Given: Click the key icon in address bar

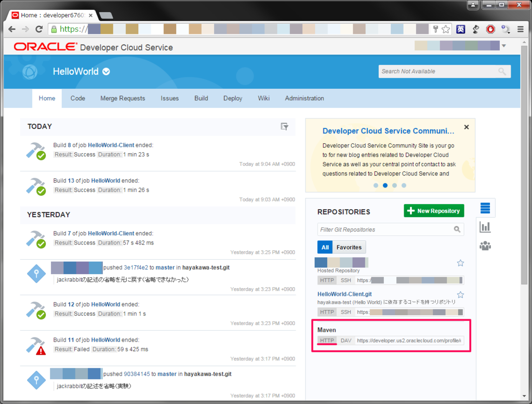Looking at the screenshot, I should point(436,29).
